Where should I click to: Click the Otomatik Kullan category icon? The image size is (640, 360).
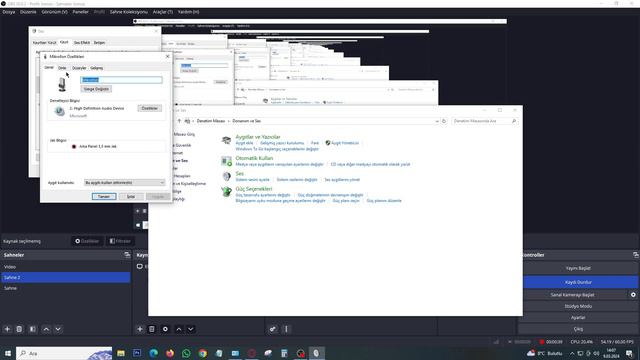pos(226,161)
